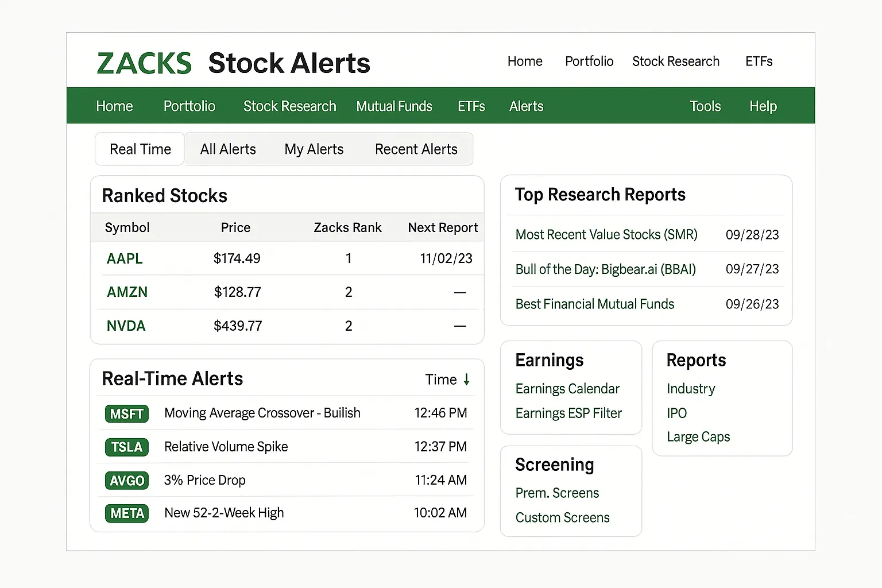Open Home in top header links
882x588 pixels.
(x=525, y=61)
